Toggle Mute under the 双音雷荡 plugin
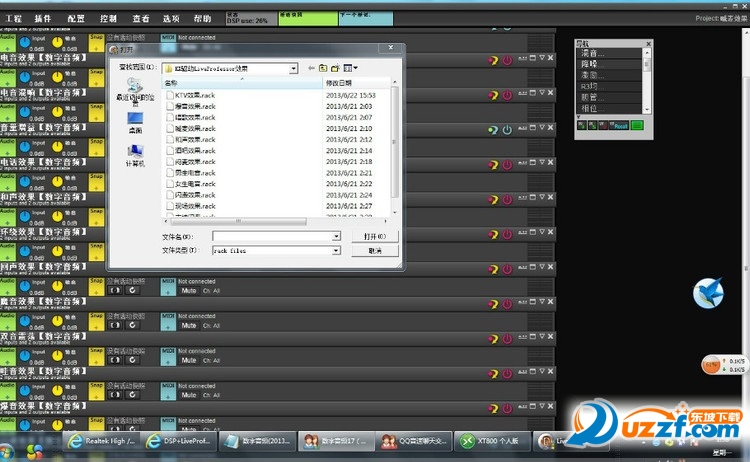Viewport: 750px width, 462px height. [189, 360]
